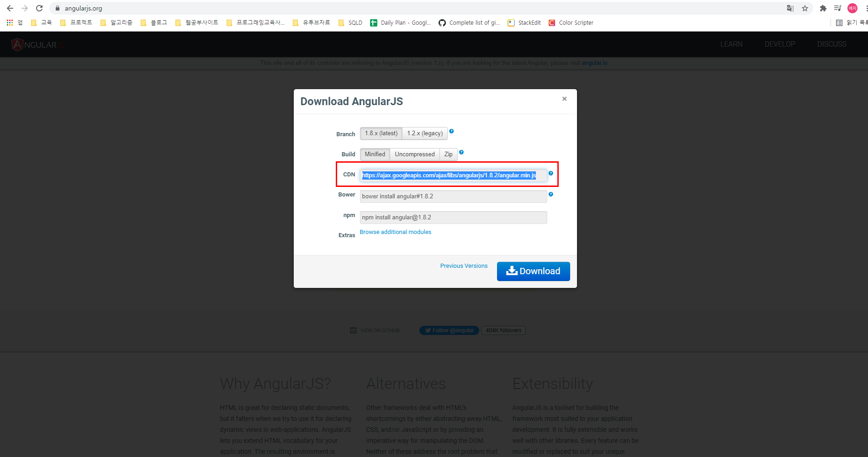Screen dimensions: 868x457
Task: Open the StackEdit bookmark
Action: (x=524, y=22)
